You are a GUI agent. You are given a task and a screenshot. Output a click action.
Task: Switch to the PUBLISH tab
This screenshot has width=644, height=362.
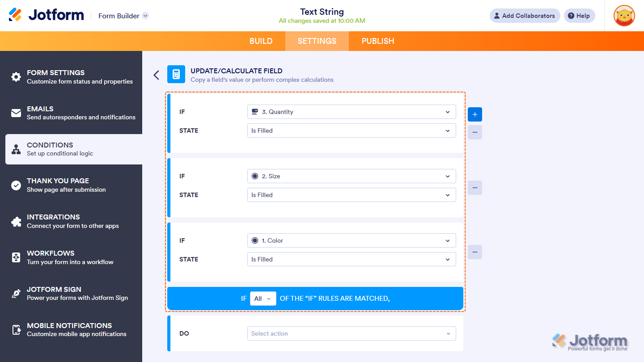click(x=377, y=41)
